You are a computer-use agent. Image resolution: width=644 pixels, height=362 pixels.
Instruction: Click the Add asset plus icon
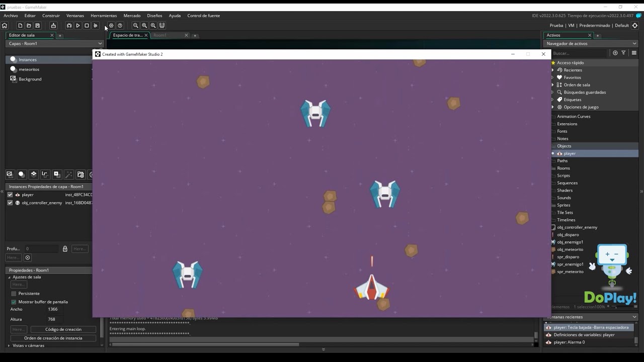point(615,53)
